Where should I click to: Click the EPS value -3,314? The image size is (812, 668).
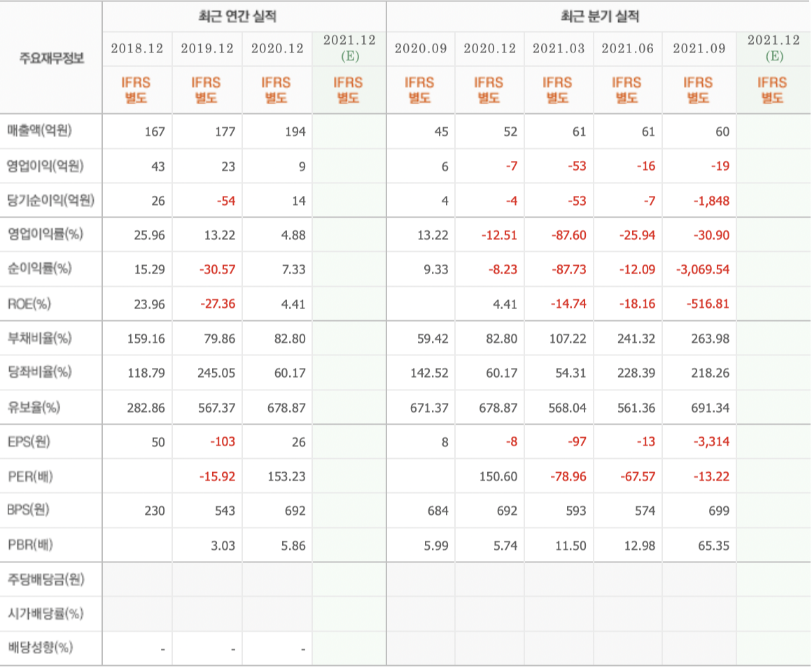tap(711, 442)
